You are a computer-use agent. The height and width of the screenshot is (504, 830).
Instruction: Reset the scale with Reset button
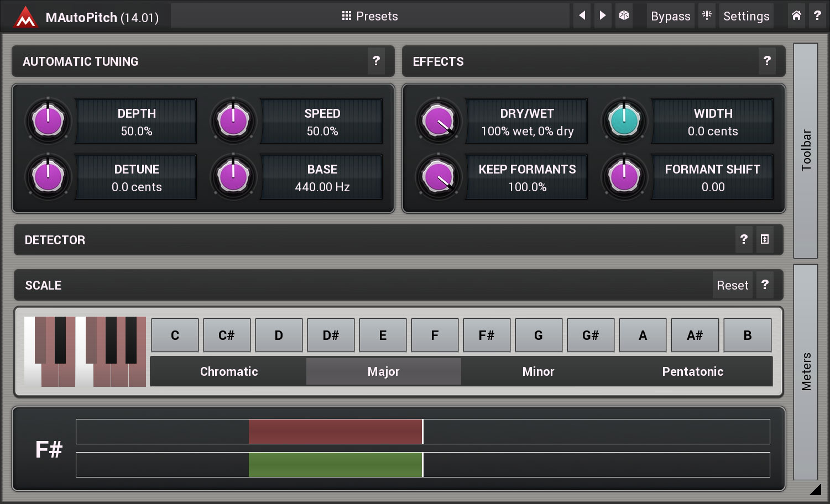click(733, 285)
